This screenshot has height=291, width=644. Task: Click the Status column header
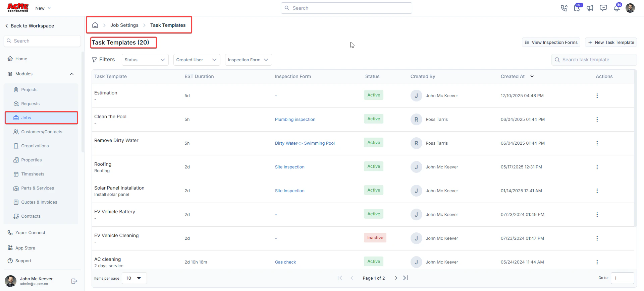(x=372, y=76)
